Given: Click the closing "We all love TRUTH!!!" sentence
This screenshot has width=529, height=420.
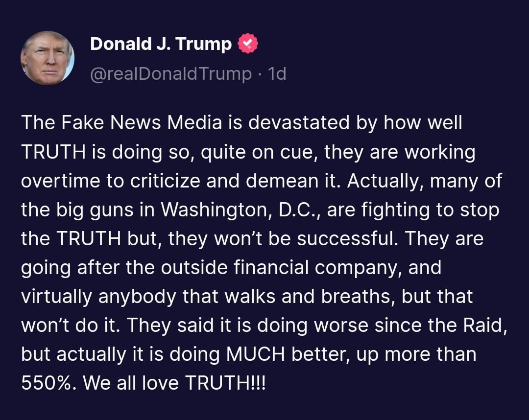Looking at the screenshot, I should [x=174, y=383].
